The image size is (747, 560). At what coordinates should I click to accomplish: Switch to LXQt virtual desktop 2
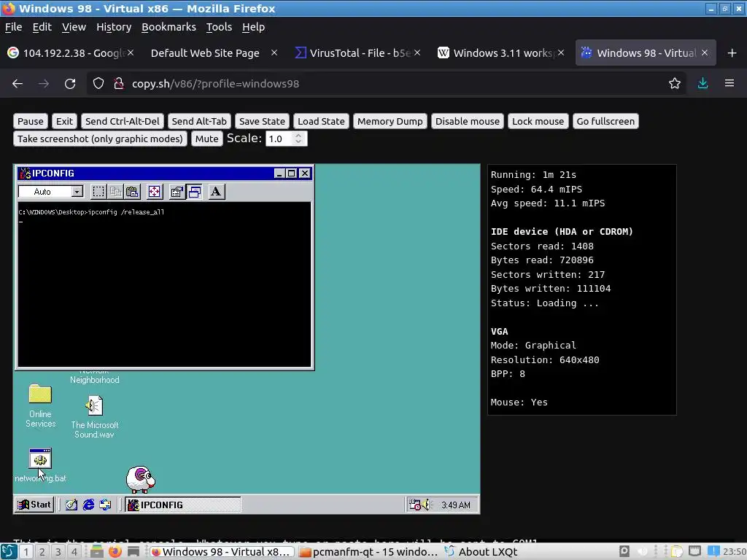pos(42,552)
